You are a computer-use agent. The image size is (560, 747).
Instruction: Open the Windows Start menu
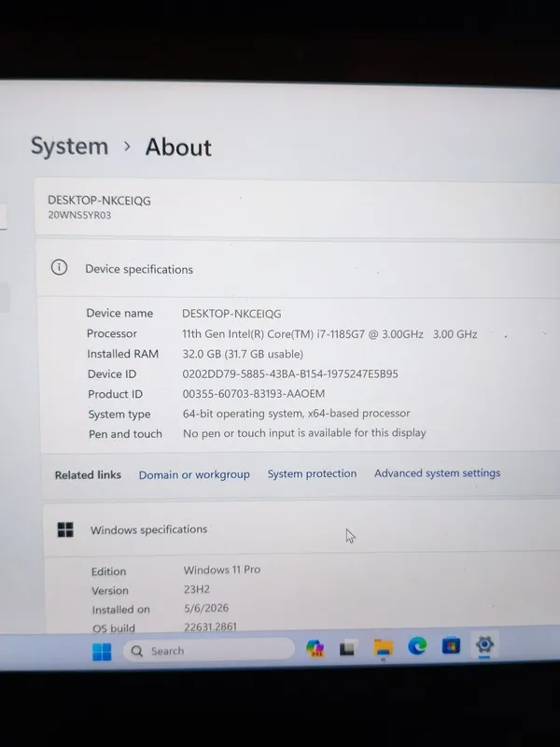pos(102,651)
